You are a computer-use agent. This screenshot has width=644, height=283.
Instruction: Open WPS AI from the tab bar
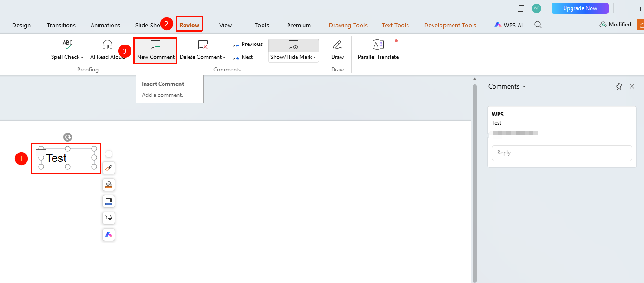click(x=508, y=25)
